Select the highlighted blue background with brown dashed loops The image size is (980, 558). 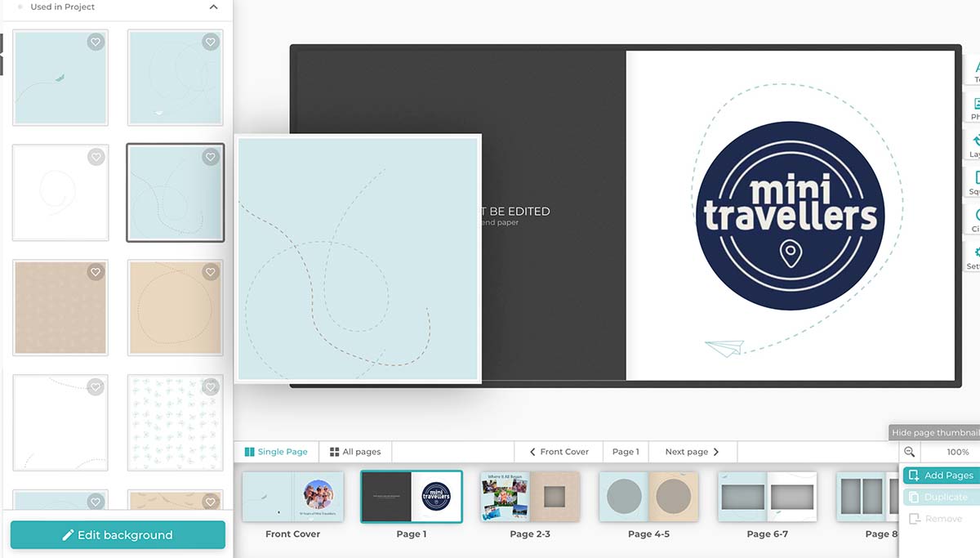176,193
